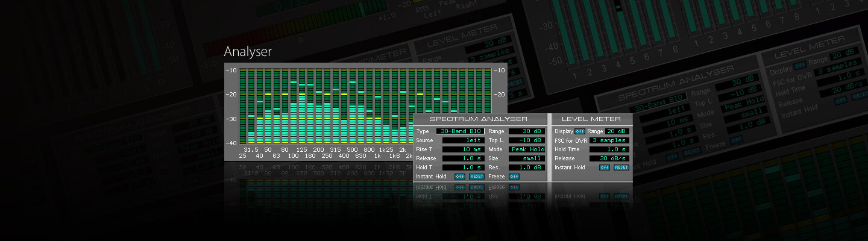Screen dimensions: 868x241
Task: Click the 100 frequency label
Action: 293,156
